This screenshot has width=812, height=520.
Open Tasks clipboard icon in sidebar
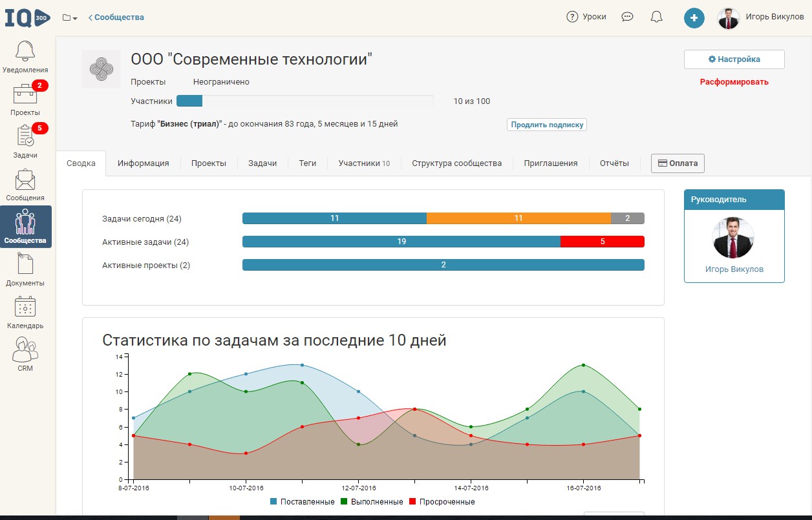pos(25,136)
